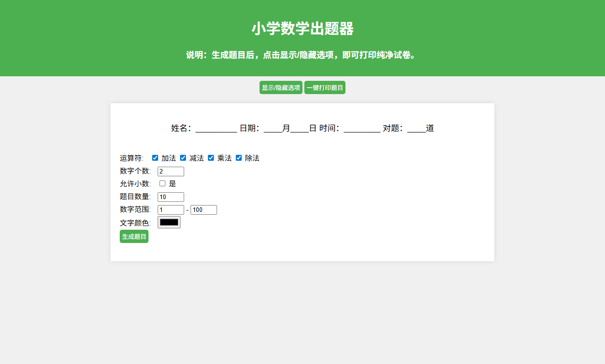Screen dimensions: 605x364
Task: Enable the 允许小数 checkbox
Action: (162, 183)
